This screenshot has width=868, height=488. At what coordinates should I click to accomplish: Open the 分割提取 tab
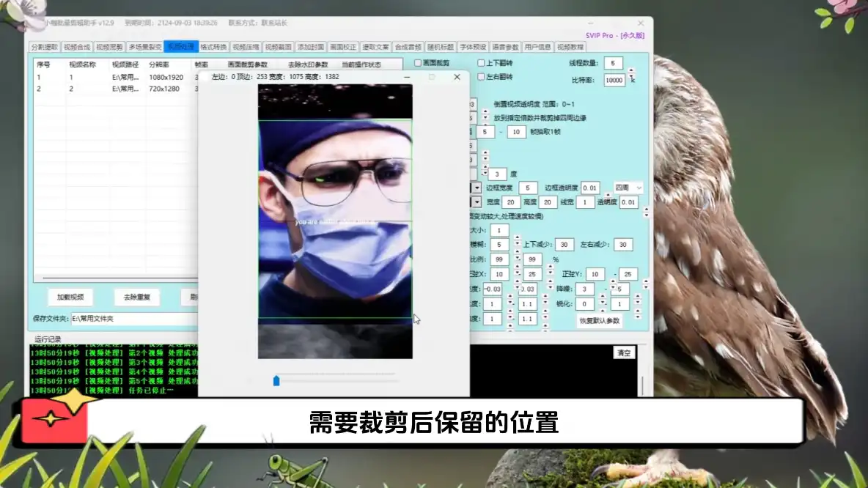[x=44, y=47]
